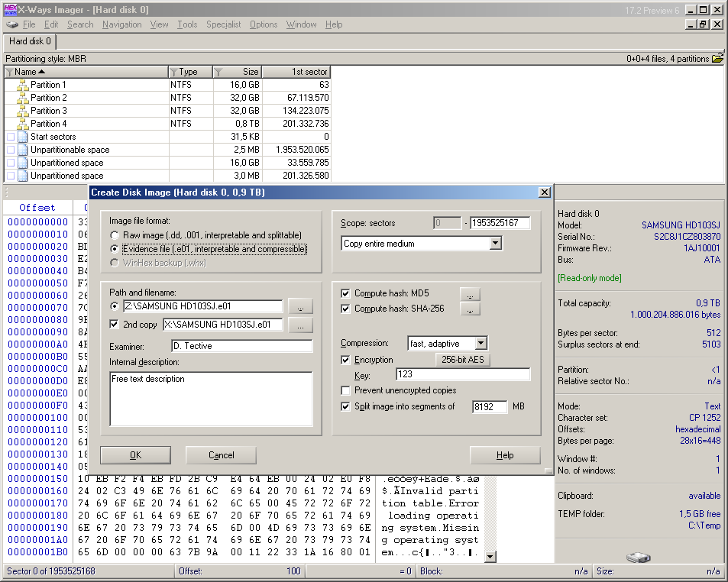
Task: Open MD5 hash options button
Action: pyautogui.click(x=470, y=293)
